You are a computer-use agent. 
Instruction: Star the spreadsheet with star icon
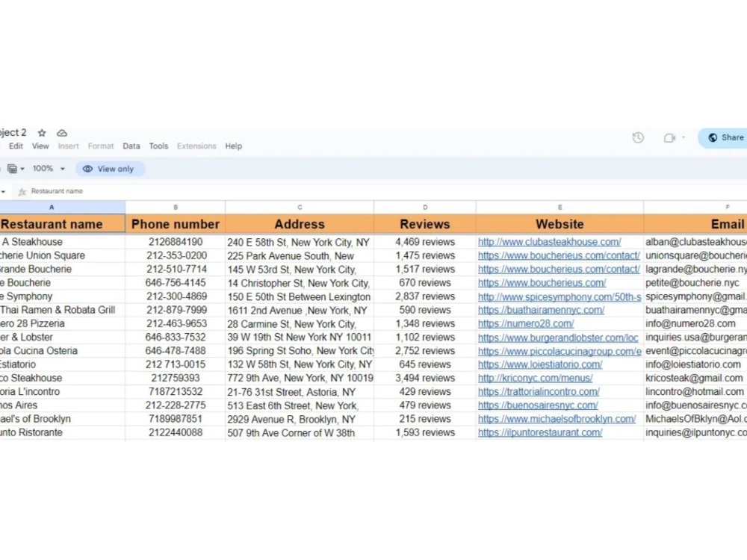click(x=42, y=133)
